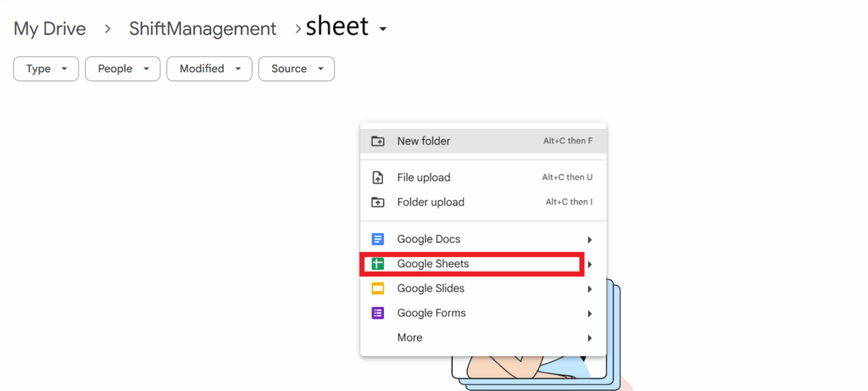The image size is (868, 391).
Task: Open the People filter dropdown
Action: pyautogui.click(x=122, y=69)
